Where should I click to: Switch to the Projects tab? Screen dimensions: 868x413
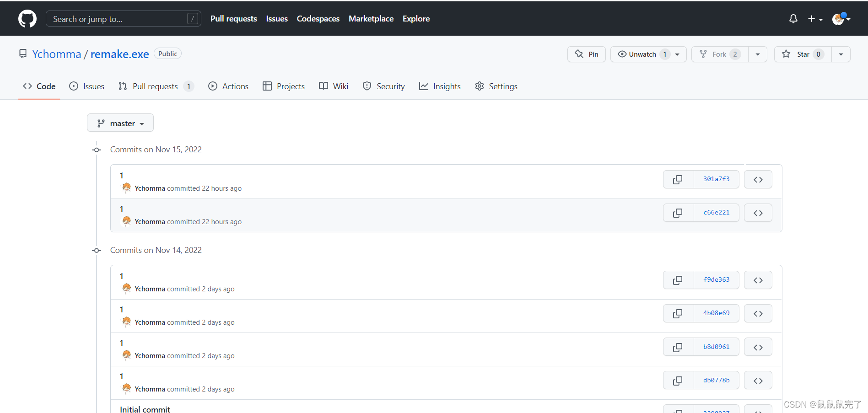pos(284,86)
